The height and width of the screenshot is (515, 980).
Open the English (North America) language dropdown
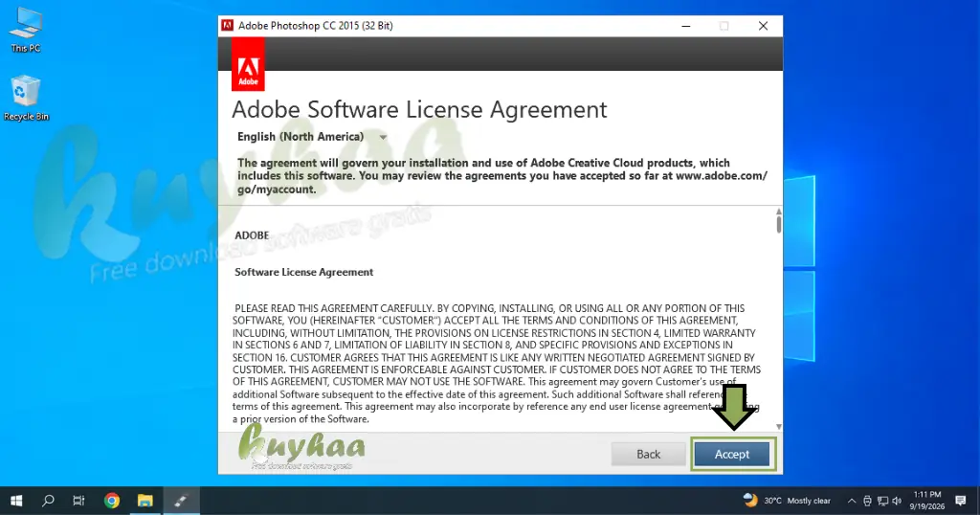pos(312,137)
